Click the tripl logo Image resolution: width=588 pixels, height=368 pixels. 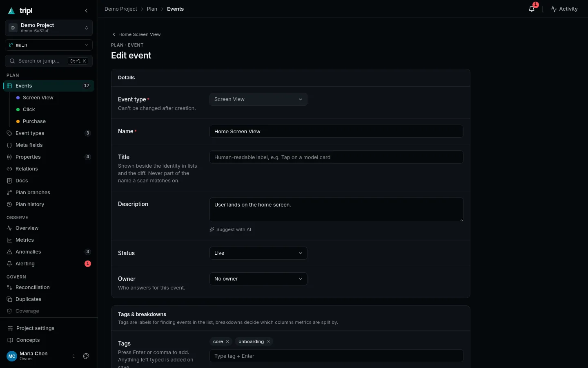(x=20, y=11)
